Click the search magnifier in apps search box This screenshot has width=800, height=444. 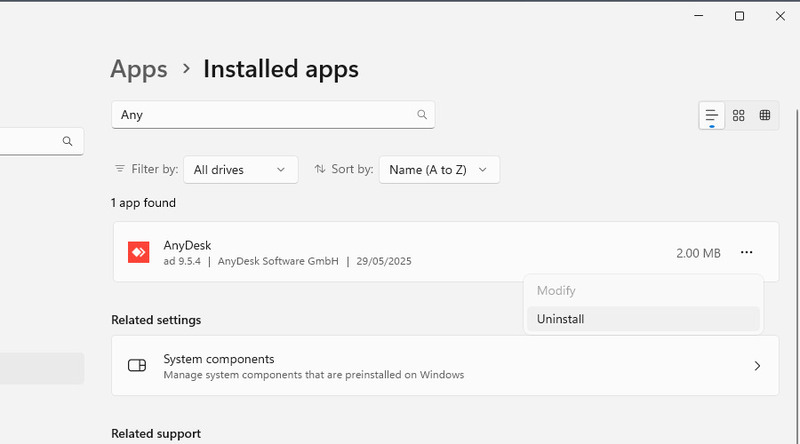pos(422,115)
